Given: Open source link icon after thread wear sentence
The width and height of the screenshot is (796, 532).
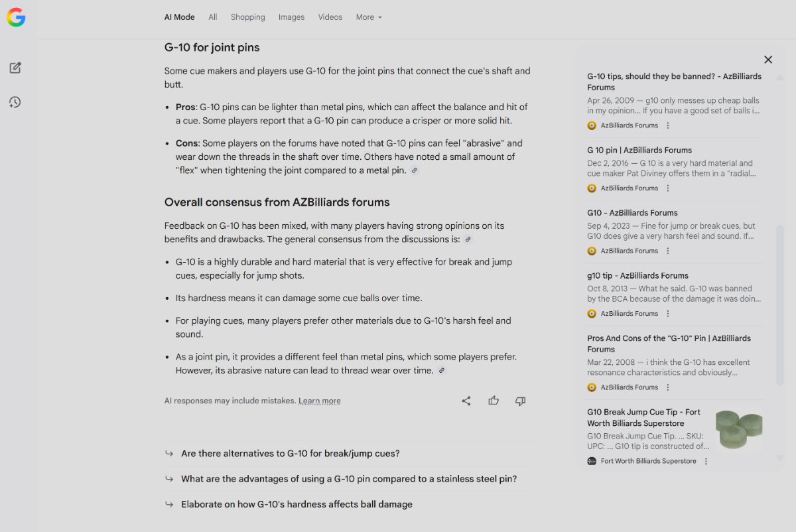Looking at the screenshot, I should (442, 371).
